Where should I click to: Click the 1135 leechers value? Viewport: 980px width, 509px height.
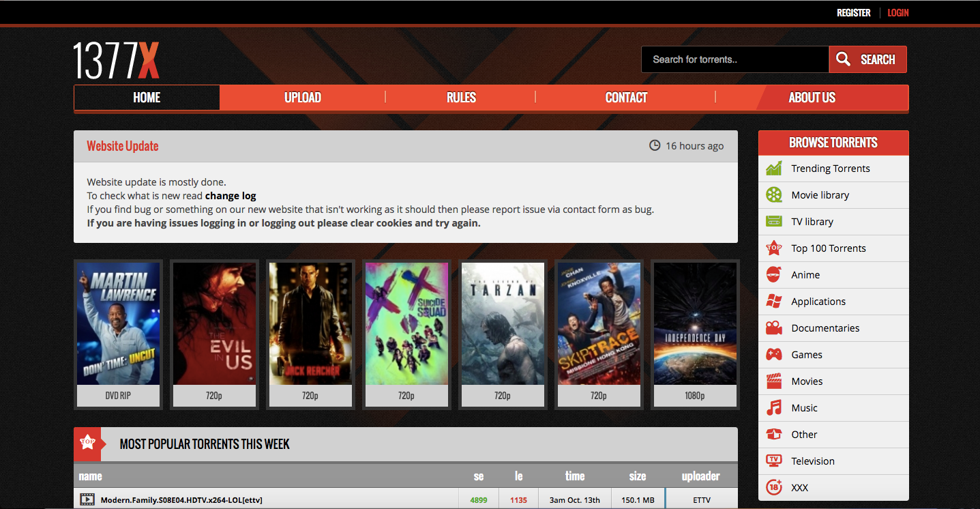click(x=518, y=500)
